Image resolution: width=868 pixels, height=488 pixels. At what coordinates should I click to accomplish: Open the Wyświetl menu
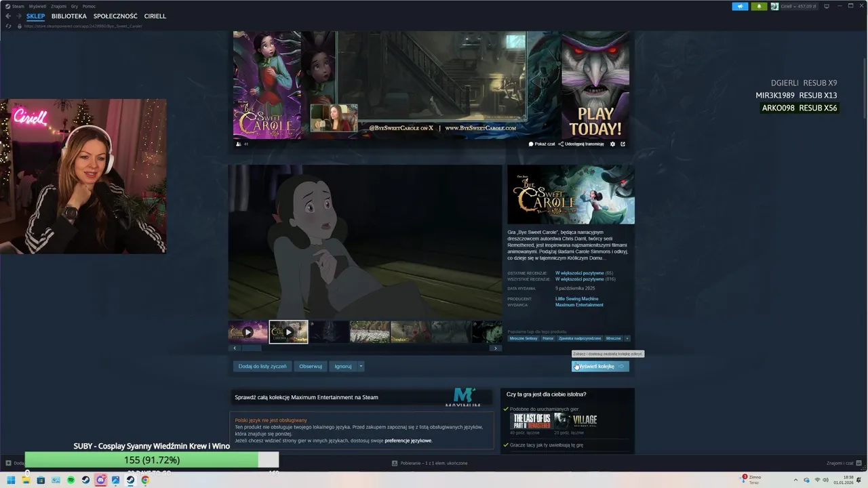click(x=37, y=6)
